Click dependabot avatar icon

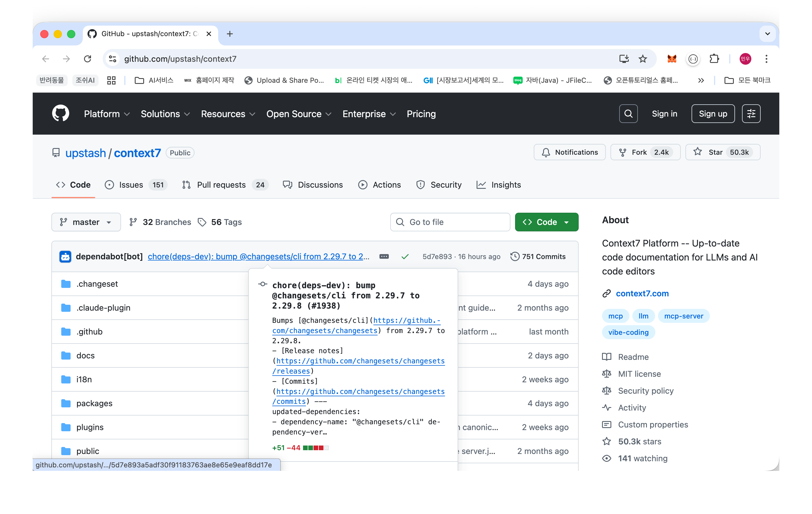pyautogui.click(x=65, y=256)
